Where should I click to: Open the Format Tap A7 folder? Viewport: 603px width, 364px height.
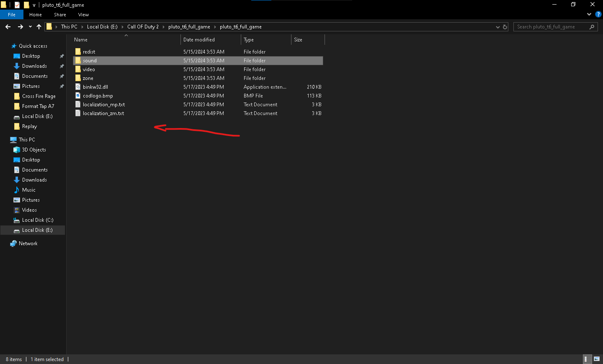[38, 106]
